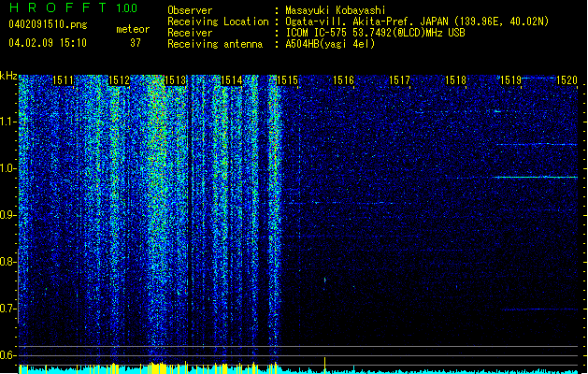Screen dimensions: 588x374
Task: Click the 1516 time marker
Action: [343, 80]
